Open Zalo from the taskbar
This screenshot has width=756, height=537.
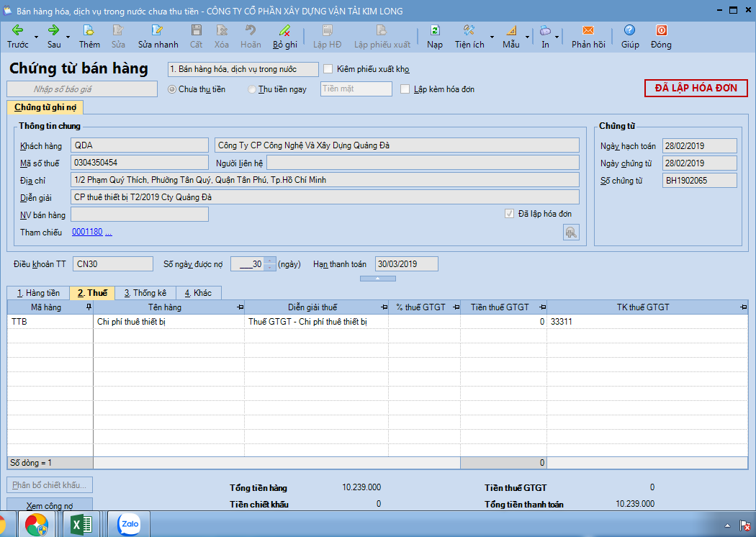point(130,525)
